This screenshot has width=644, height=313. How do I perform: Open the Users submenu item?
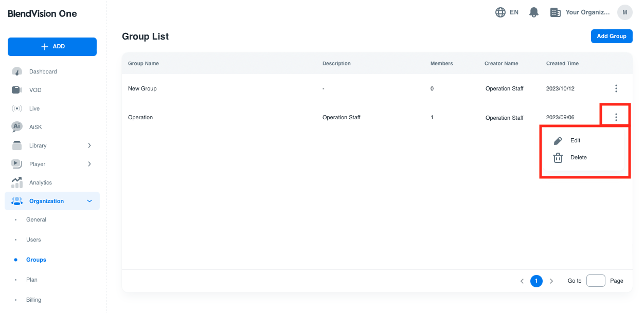(33, 240)
